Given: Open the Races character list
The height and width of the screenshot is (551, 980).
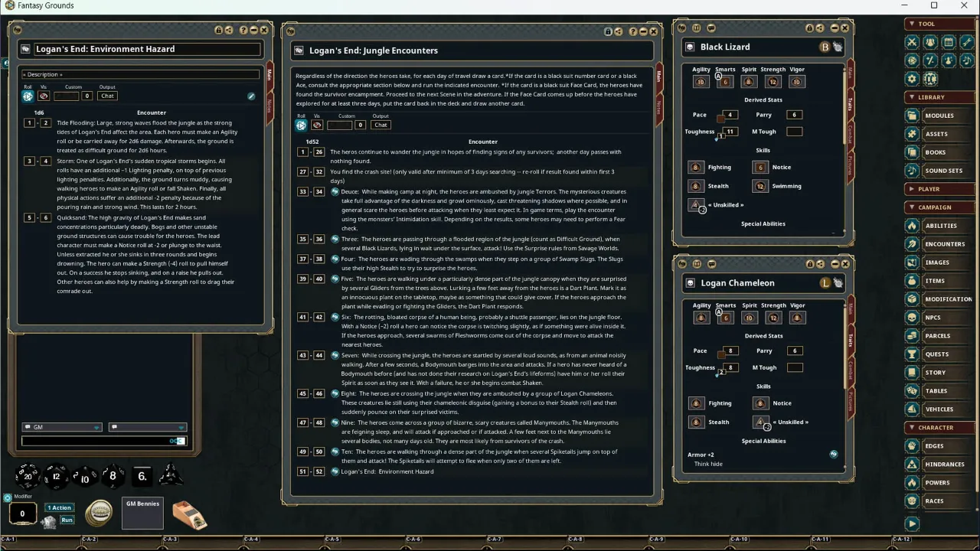Looking at the screenshot, I should click(x=940, y=501).
